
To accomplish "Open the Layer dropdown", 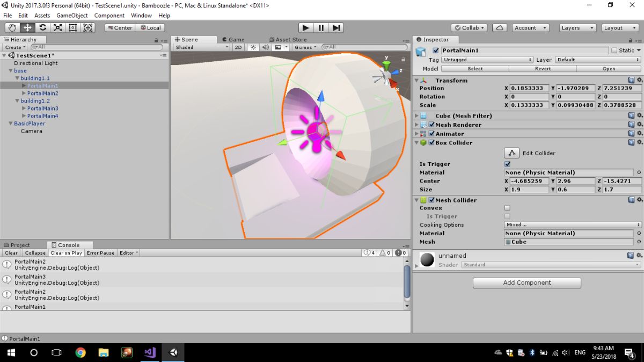I will pyautogui.click(x=598, y=60).
